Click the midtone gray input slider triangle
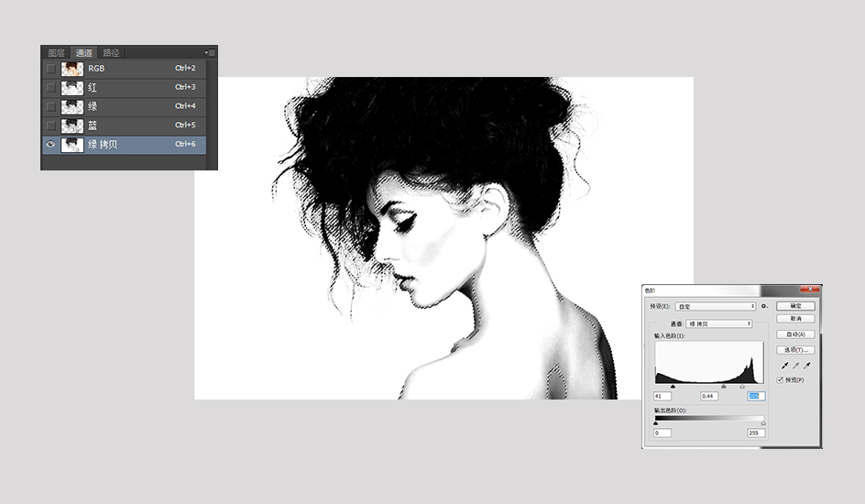The width and height of the screenshot is (865, 504). point(724,387)
